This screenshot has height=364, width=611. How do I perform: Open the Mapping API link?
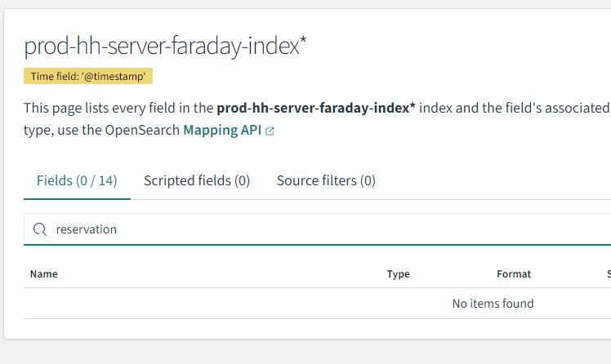tap(223, 130)
